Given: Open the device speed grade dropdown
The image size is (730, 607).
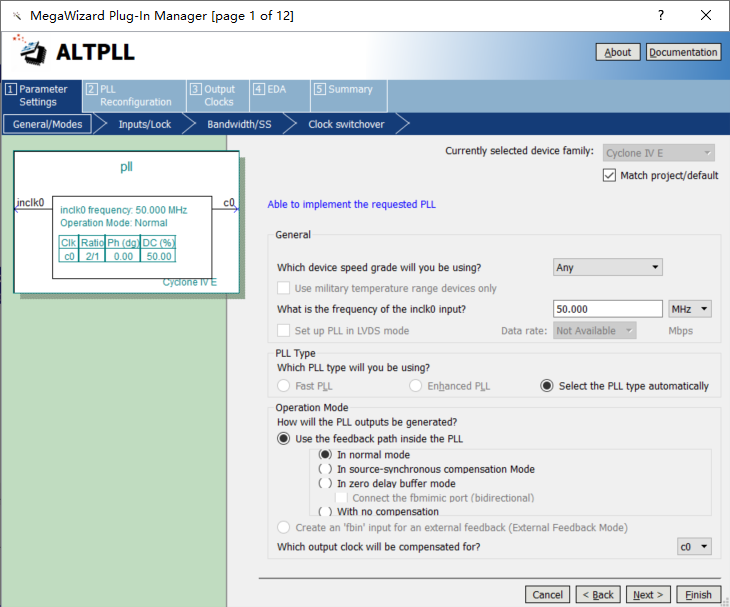Looking at the screenshot, I should [x=608, y=267].
